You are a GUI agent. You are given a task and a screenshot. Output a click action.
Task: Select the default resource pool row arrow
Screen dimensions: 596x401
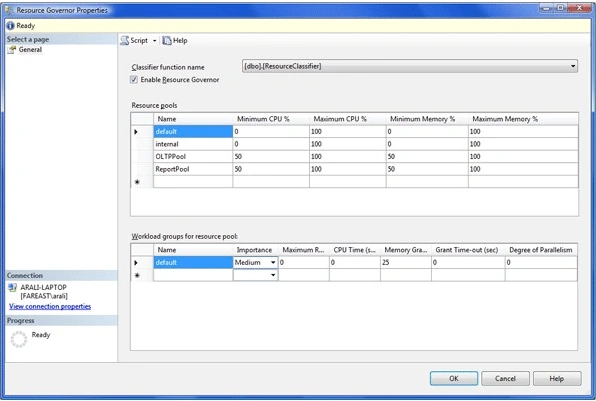pyautogui.click(x=136, y=132)
